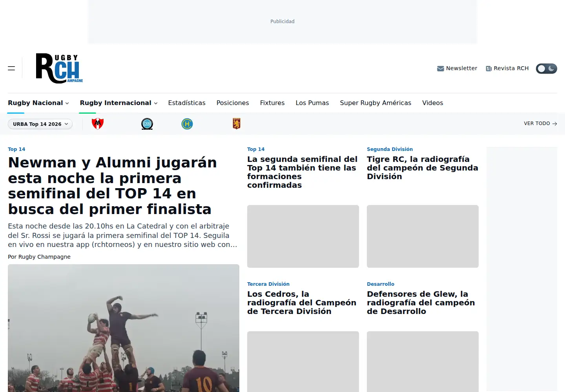Open Super Rugby Américas section
Image resolution: width=565 pixels, height=392 pixels.
pos(375,103)
